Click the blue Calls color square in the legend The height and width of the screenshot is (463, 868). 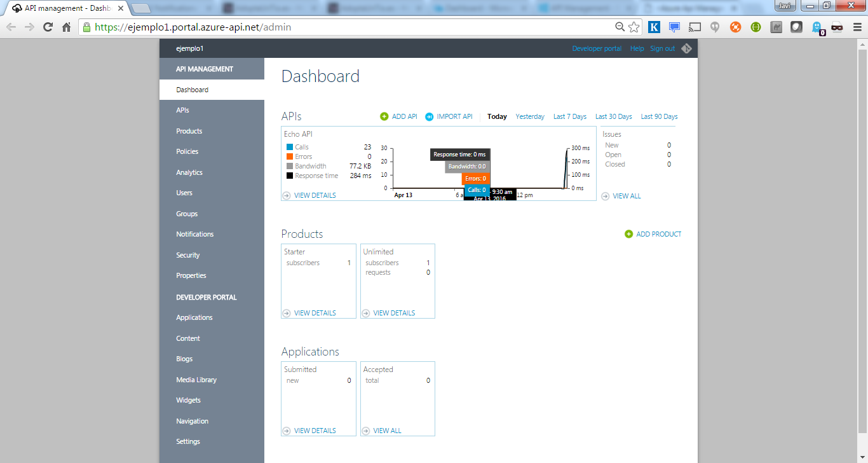click(290, 147)
